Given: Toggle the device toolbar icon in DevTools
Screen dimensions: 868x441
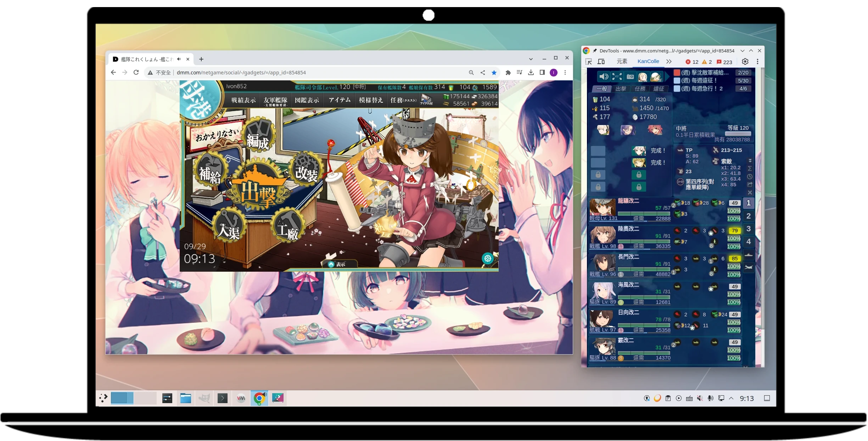Looking at the screenshot, I should click(x=601, y=62).
